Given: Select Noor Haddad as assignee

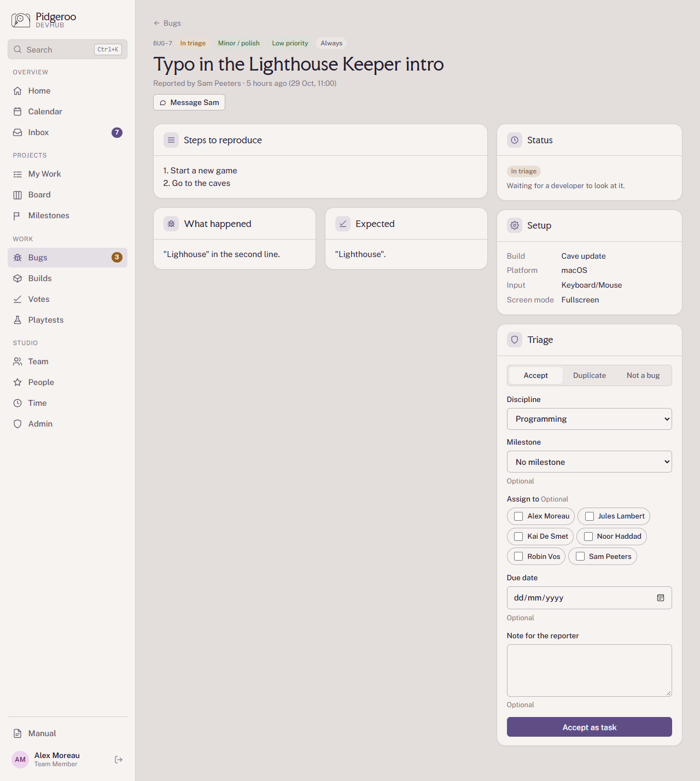Looking at the screenshot, I should coord(588,537).
